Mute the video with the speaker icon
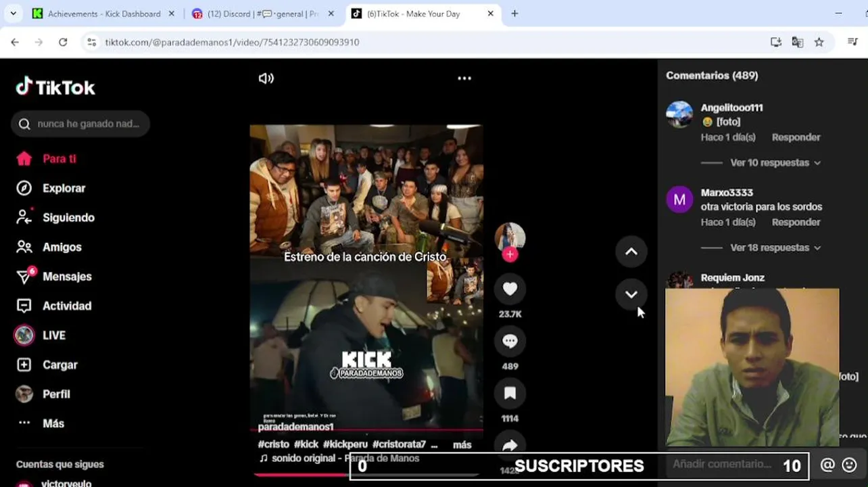This screenshot has height=487, width=868. [266, 78]
